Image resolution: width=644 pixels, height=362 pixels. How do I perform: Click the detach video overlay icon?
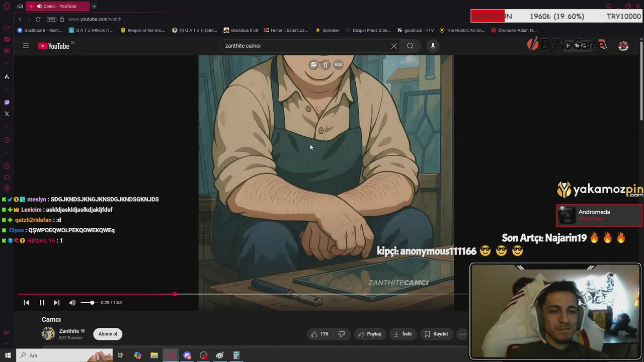click(x=325, y=65)
